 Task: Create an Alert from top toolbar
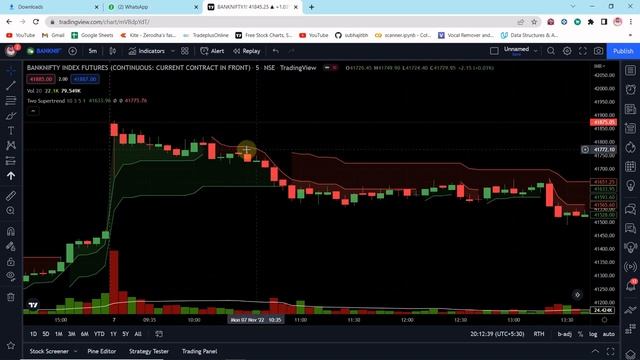coord(212,51)
